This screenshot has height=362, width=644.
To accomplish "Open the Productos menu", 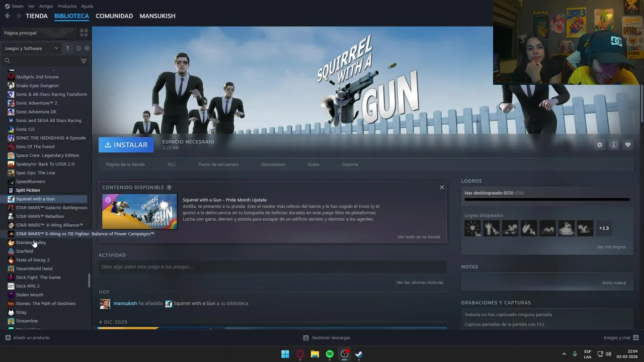I will pos(67,6).
